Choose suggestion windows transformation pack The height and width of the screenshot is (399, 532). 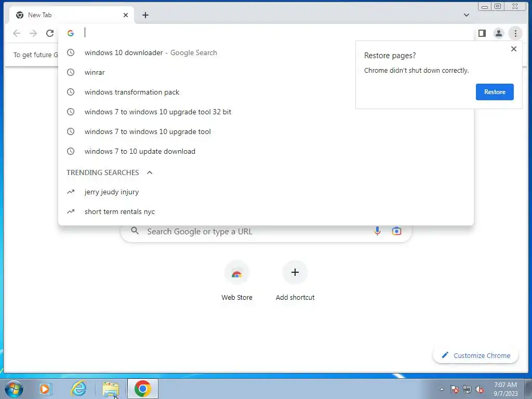click(265, 92)
